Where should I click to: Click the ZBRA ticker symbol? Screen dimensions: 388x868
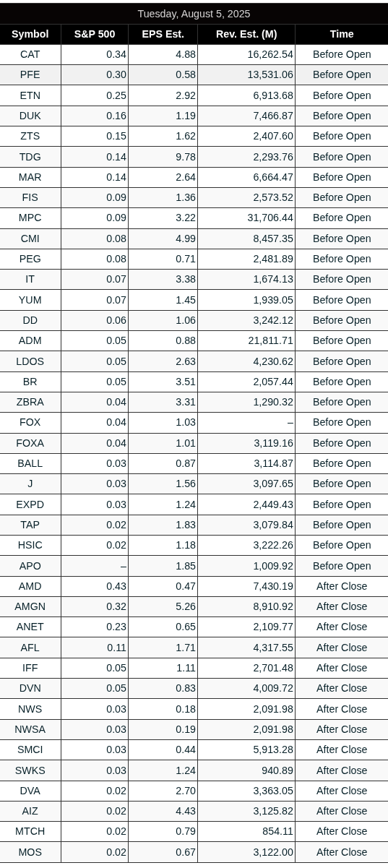pyautogui.click(x=30, y=402)
